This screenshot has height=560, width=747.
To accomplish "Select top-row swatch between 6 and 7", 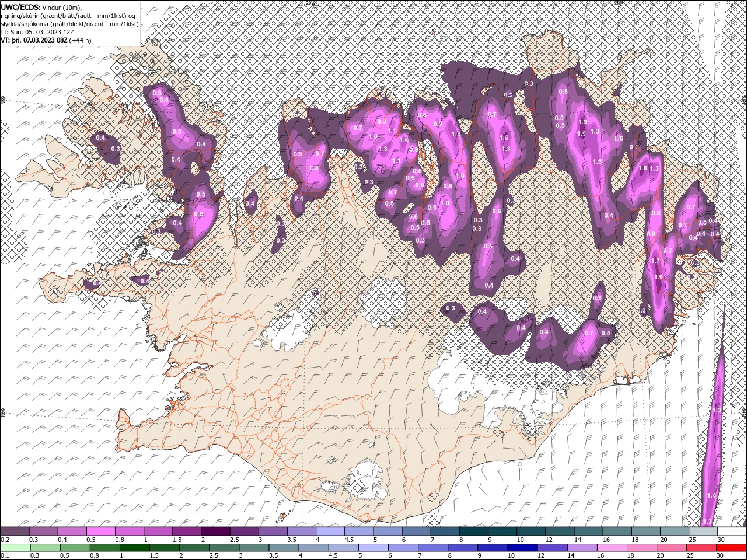I will click(417, 531).
